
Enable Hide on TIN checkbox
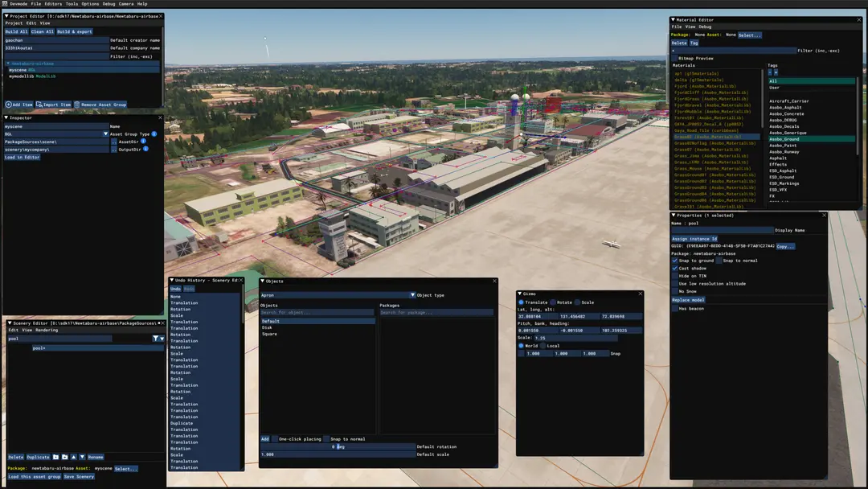(x=674, y=276)
